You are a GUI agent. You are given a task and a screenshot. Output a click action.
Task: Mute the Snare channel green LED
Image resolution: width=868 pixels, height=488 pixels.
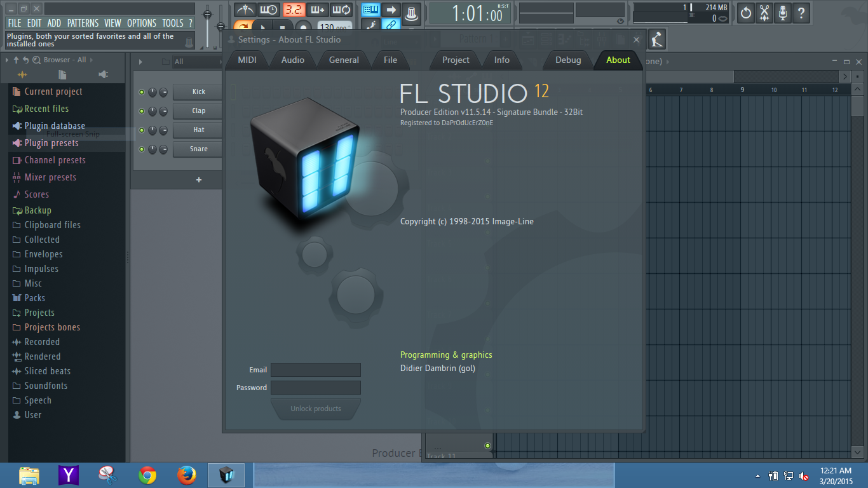coord(142,149)
